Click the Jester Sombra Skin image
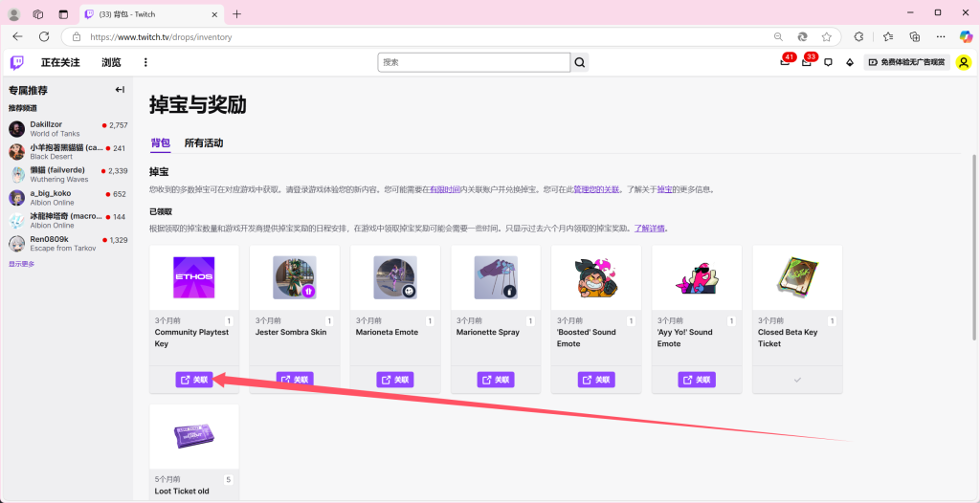 pyautogui.click(x=295, y=277)
